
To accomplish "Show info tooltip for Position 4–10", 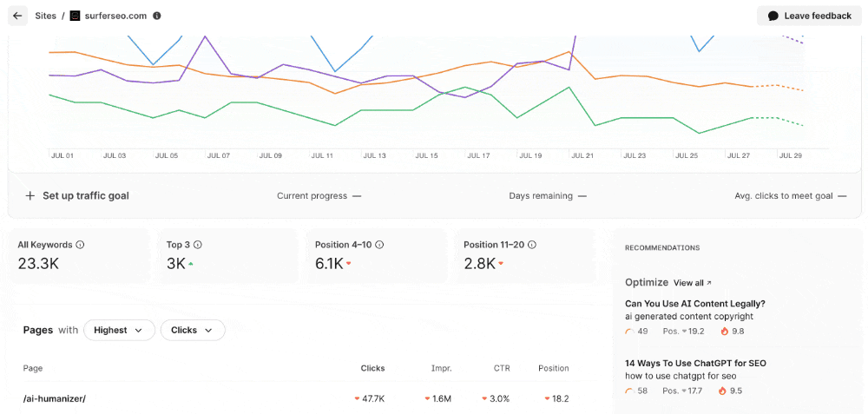I will click(x=379, y=245).
